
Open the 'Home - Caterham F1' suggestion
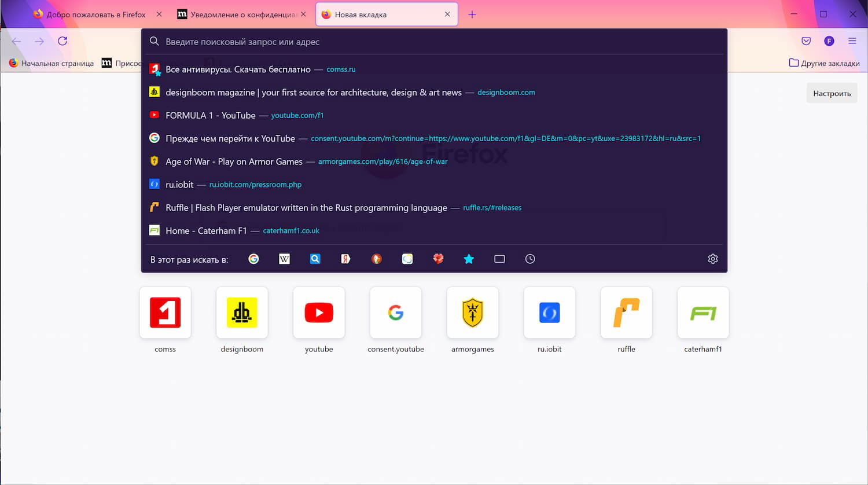434,230
